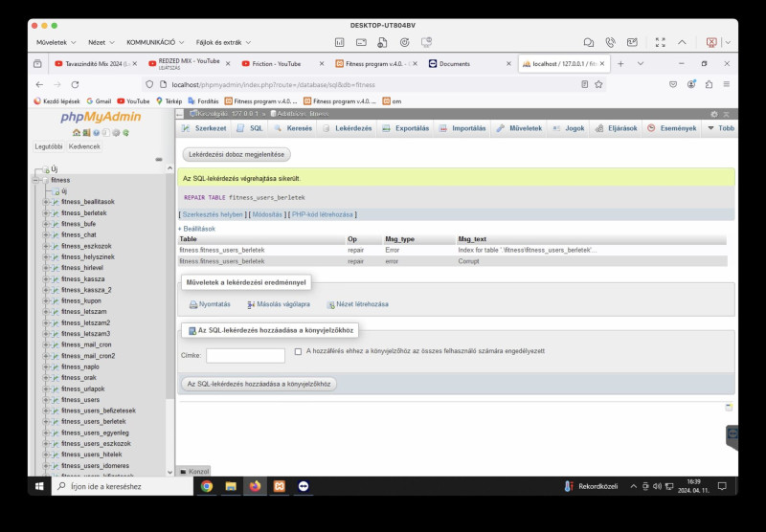Image resolution: width=766 pixels, height=532 pixels.
Task: Open the page settings gear in the breadcrumb bar
Action: [714, 114]
